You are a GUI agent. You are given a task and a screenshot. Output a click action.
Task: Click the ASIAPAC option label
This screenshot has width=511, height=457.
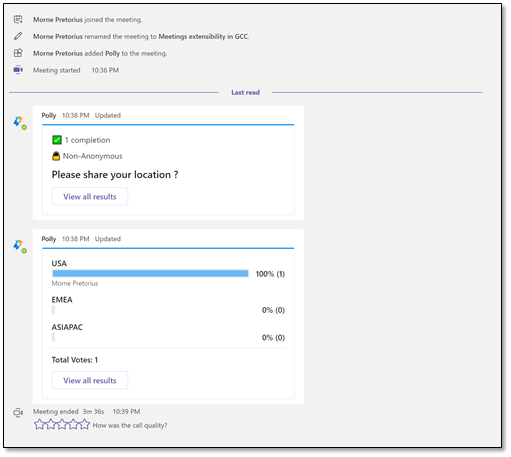[67, 327]
